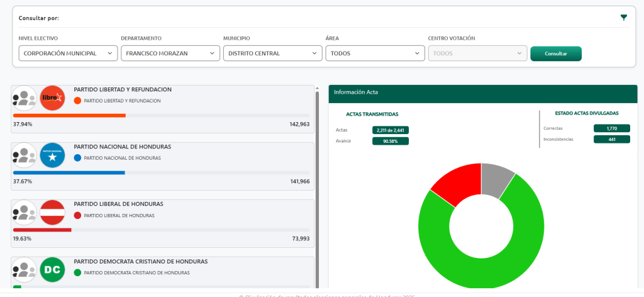Click candidates avatar beside Libertad y Refundacion
Viewport: 644px width, 297px height.
point(25,98)
